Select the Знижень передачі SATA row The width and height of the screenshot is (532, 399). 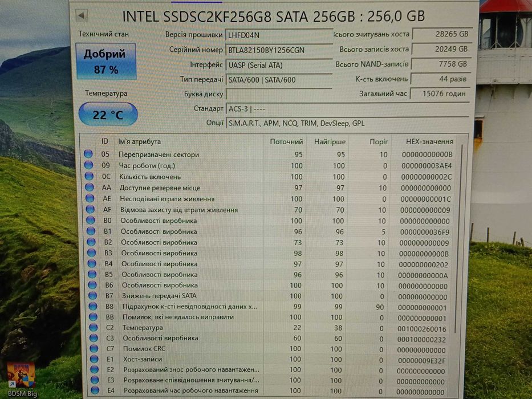270,296
